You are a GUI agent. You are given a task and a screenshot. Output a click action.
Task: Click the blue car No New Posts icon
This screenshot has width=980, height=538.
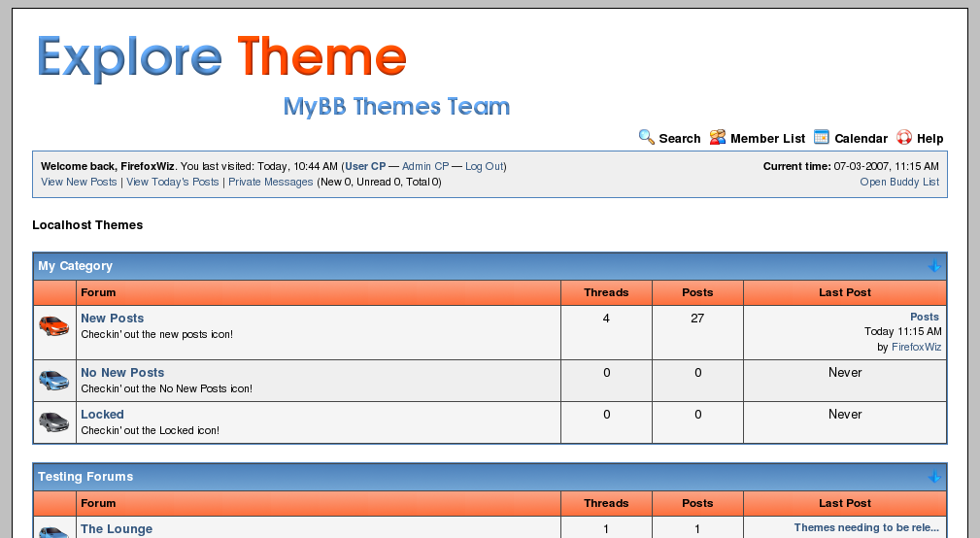pos(54,380)
